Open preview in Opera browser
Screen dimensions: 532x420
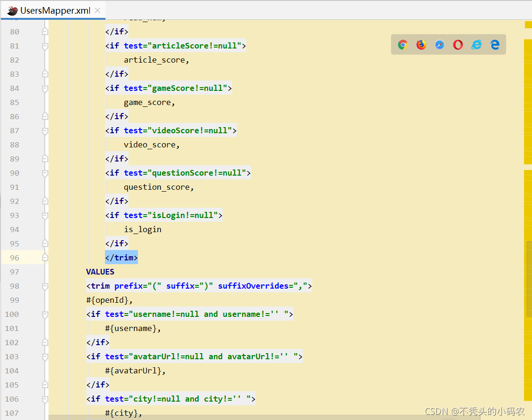(458, 44)
